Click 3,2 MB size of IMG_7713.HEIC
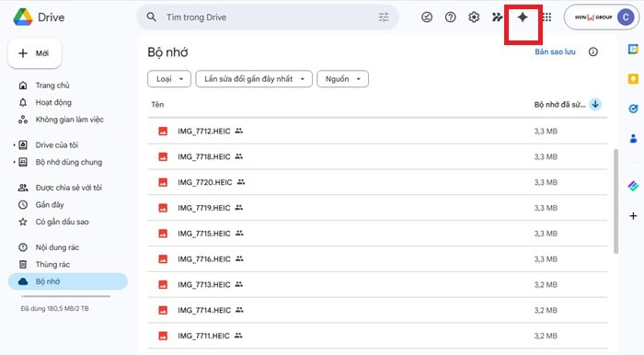644x355 pixels. pos(546,284)
